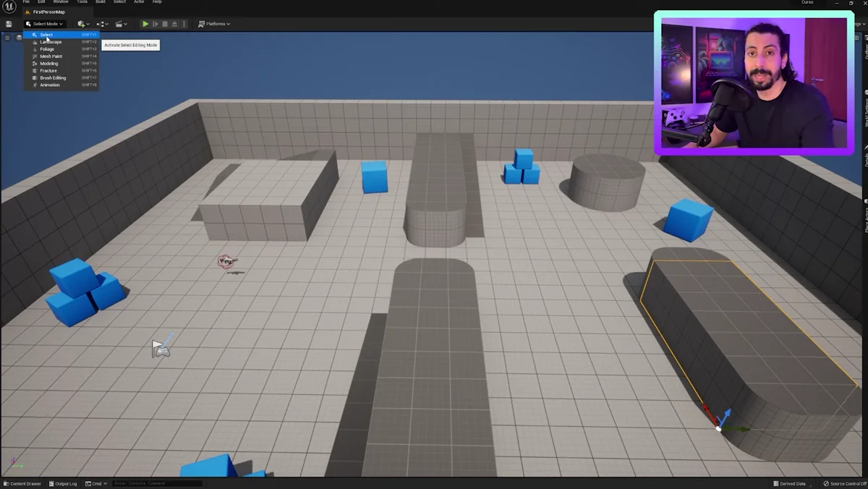Image resolution: width=868 pixels, height=489 pixels.
Task: Click the viewport perspective cube button
Action: click(x=19, y=37)
